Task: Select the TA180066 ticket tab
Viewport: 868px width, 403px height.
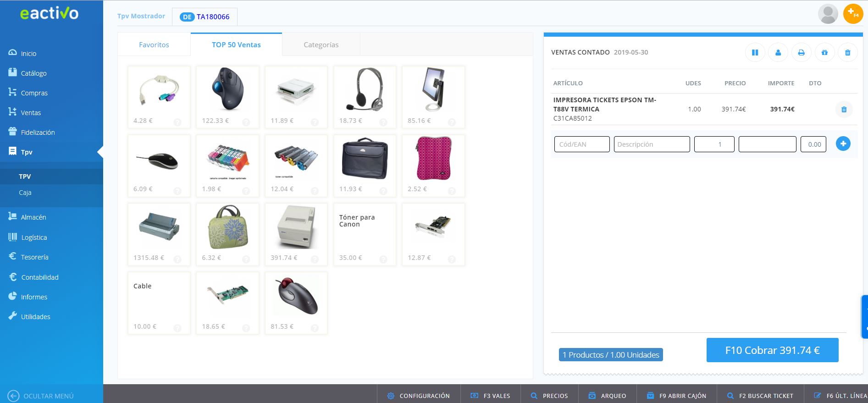Action: tap(205, 17)
